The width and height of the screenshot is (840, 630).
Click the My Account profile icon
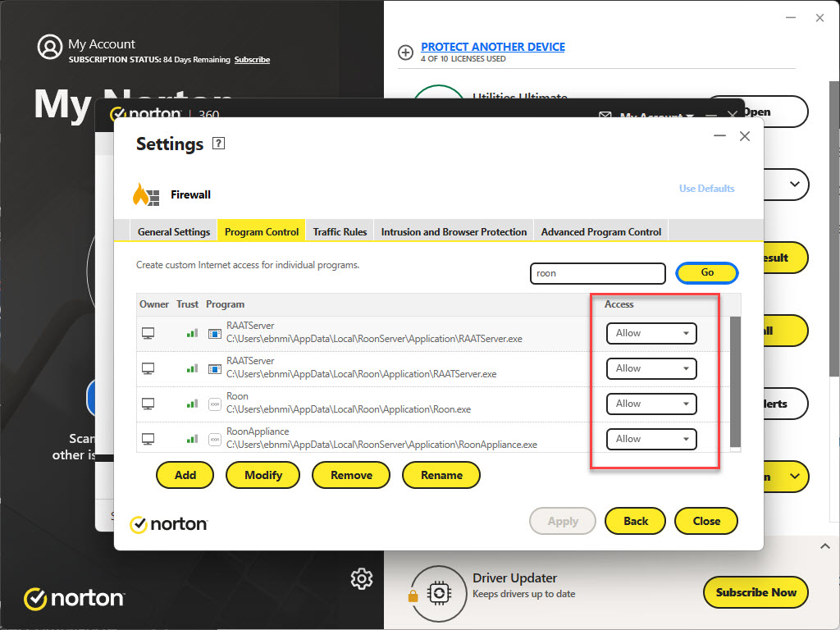click(50, 47)
